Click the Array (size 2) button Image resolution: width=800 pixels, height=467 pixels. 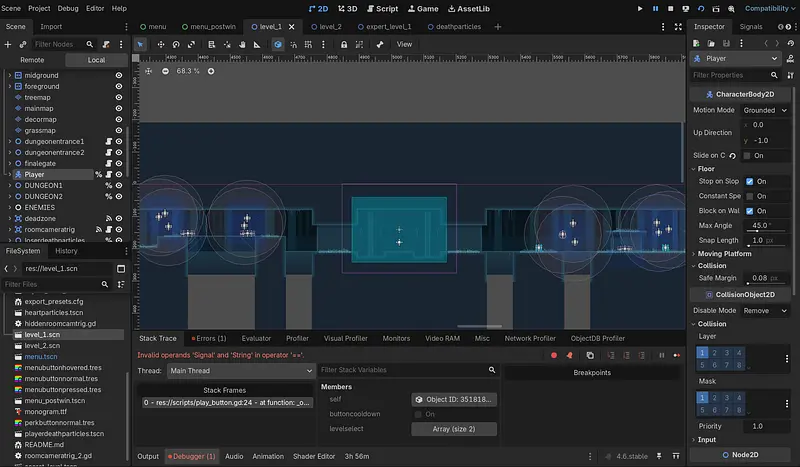(454, 429)
